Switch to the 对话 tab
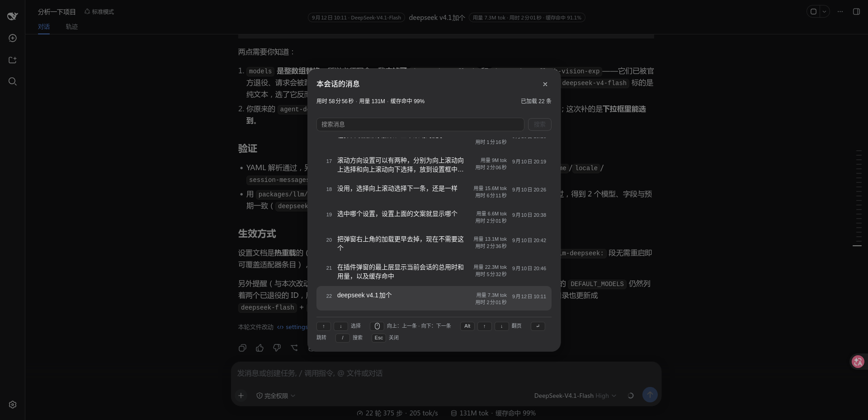The image size is (868, 420). (x=44, y=27)
